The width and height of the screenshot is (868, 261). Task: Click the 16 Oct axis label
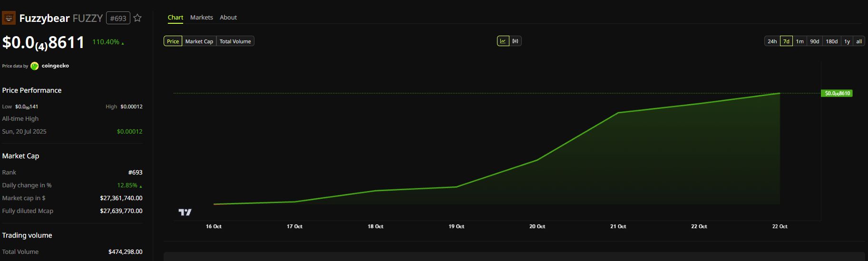(x=214, y=226)
